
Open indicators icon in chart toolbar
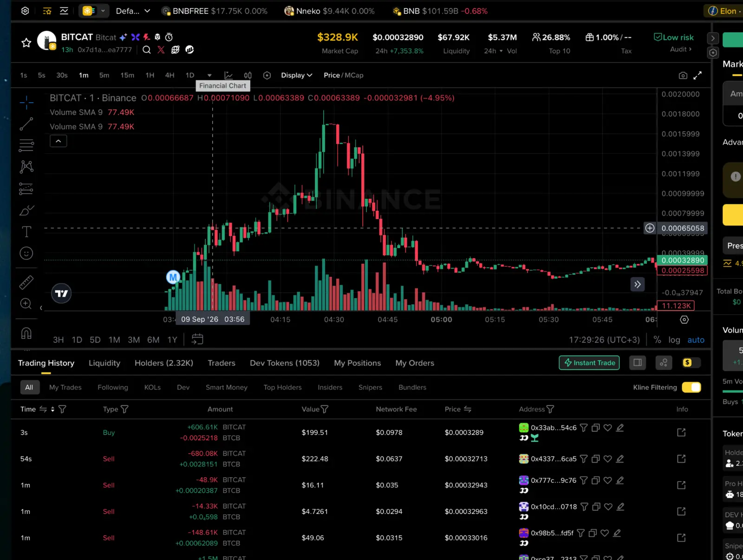pos(228,75)
